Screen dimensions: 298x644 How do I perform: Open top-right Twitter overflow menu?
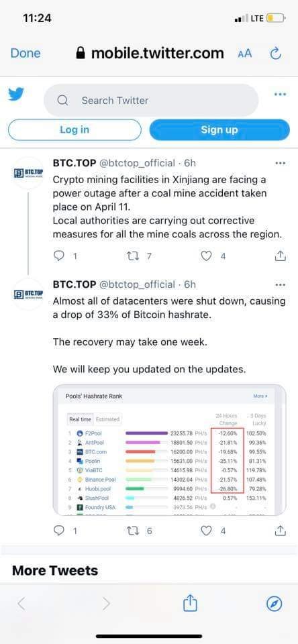pyautogui.click(x=281, y=95)
